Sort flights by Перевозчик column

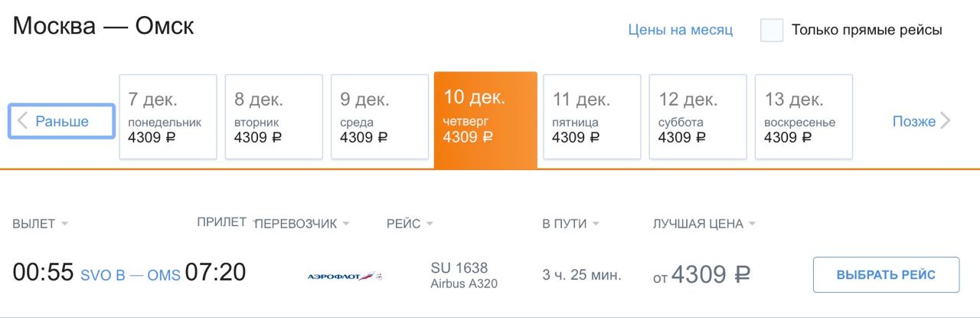302,224
